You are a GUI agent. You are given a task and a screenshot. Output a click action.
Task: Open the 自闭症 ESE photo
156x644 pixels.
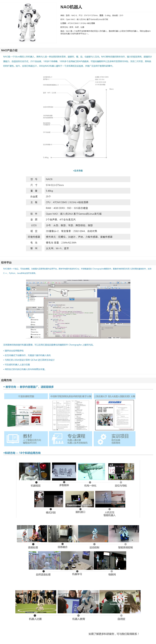coord(120,601)
